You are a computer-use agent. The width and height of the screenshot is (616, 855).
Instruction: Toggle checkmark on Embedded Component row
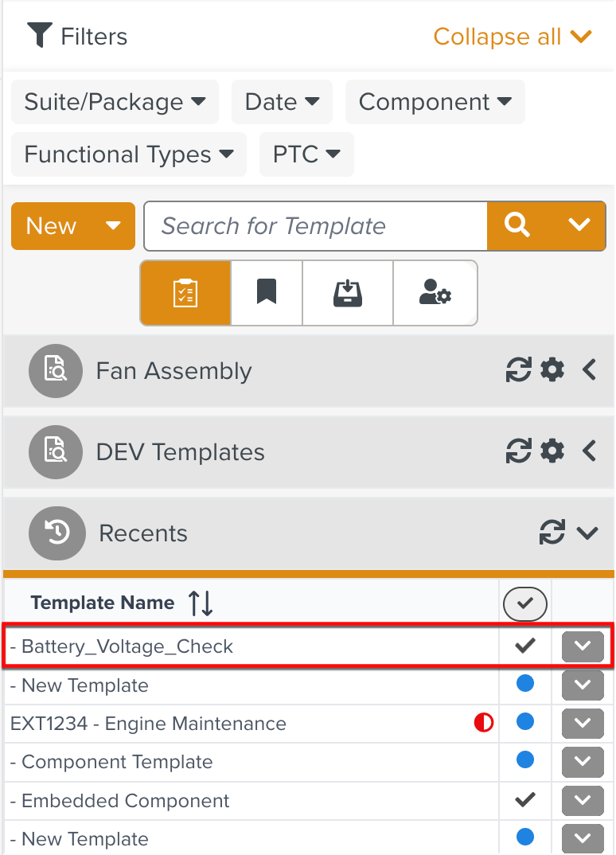point(525,799)
